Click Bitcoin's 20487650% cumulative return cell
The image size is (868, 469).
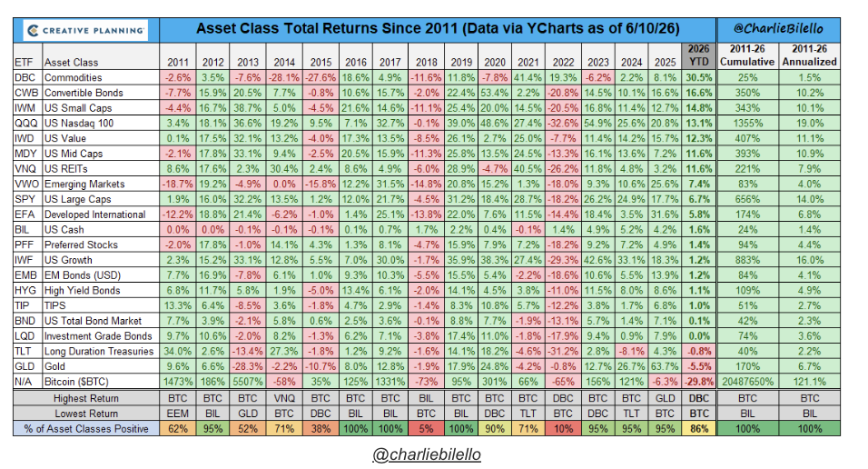[x=747, y=382]
